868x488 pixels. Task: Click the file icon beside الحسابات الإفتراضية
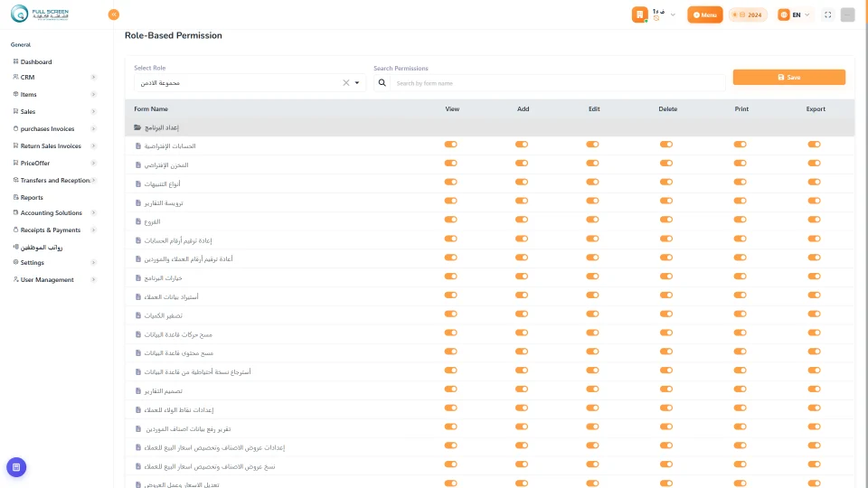(x=138, y=146)
